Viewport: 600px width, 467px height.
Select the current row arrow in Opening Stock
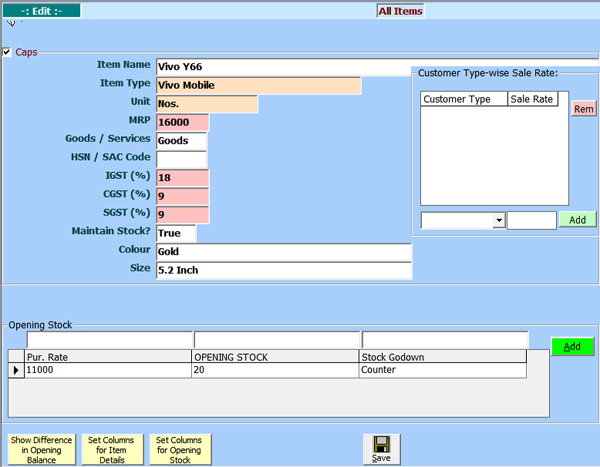point(16,370)
